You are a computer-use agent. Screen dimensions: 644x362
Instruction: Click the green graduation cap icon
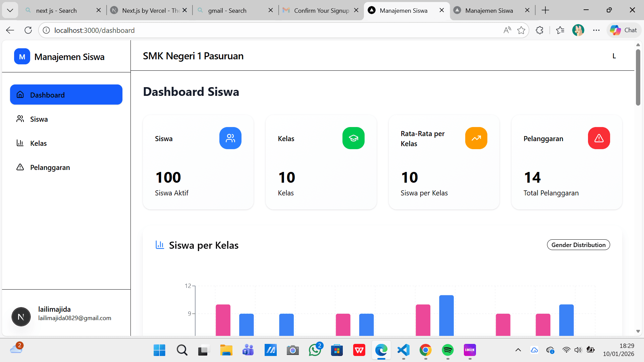354,138
